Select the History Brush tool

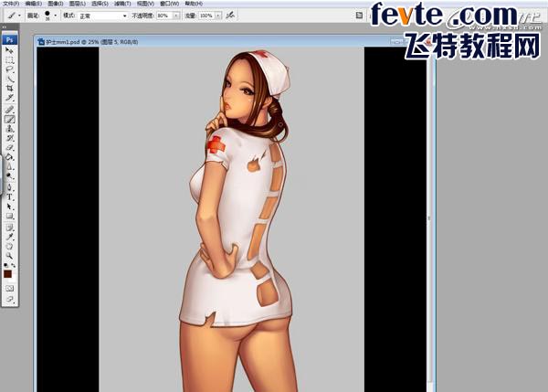coord(10,138)
